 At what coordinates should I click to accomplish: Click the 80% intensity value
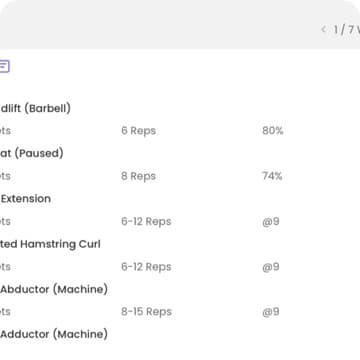273,131
